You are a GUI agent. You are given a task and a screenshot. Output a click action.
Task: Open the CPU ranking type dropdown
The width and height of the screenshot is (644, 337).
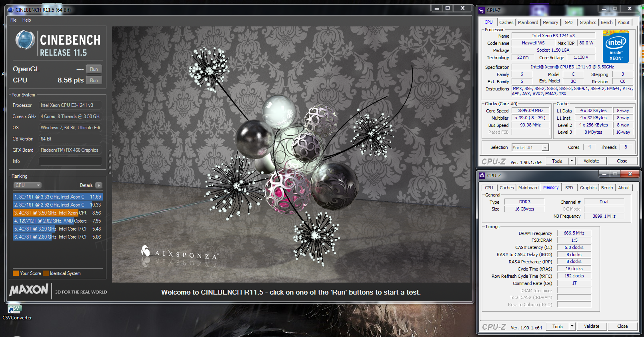[x=27, y=185]
